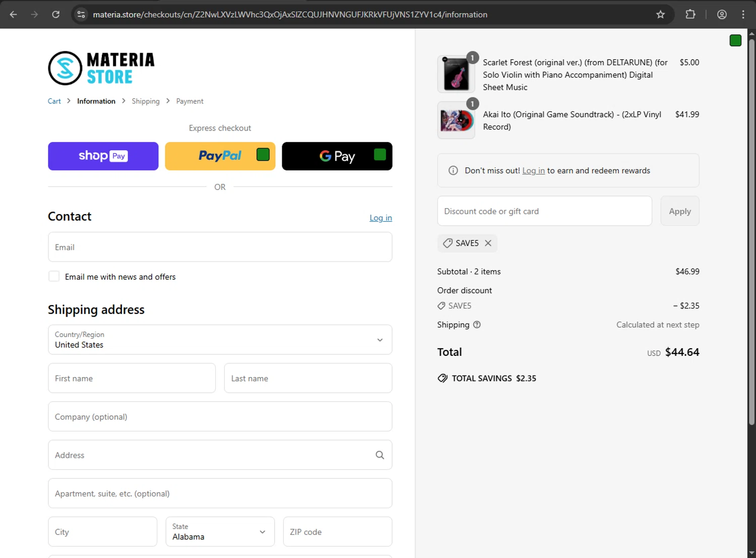The width and height of the screenshot is (756, 558).
Task: Click the Materia Store logo
Action: (101, 68)
